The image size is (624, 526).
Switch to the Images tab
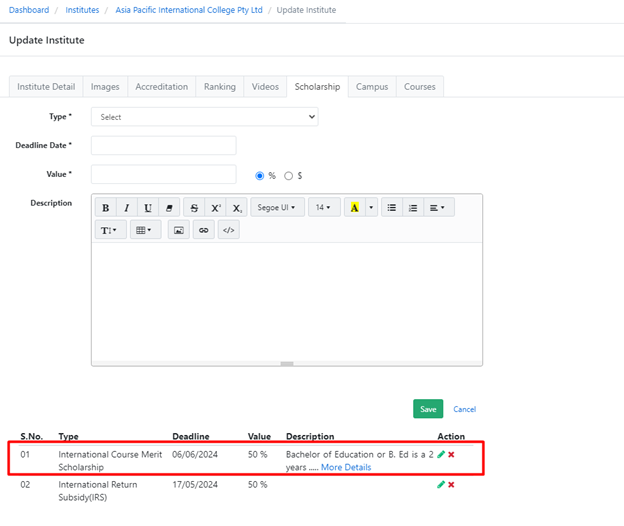tap(105, 87)
